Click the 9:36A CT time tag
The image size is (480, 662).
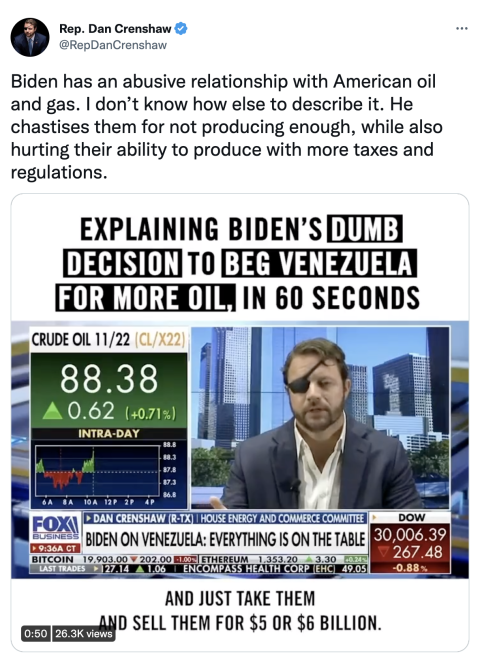[56, 548]
